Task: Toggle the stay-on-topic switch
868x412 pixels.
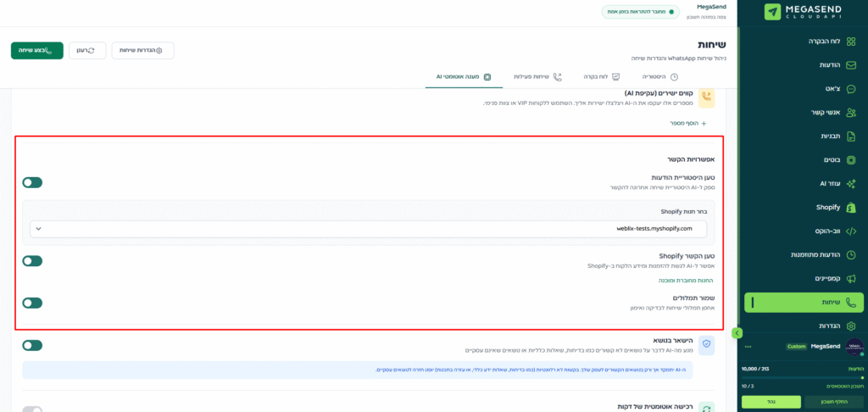Action: pyautogui.click(x=32, y=345)
